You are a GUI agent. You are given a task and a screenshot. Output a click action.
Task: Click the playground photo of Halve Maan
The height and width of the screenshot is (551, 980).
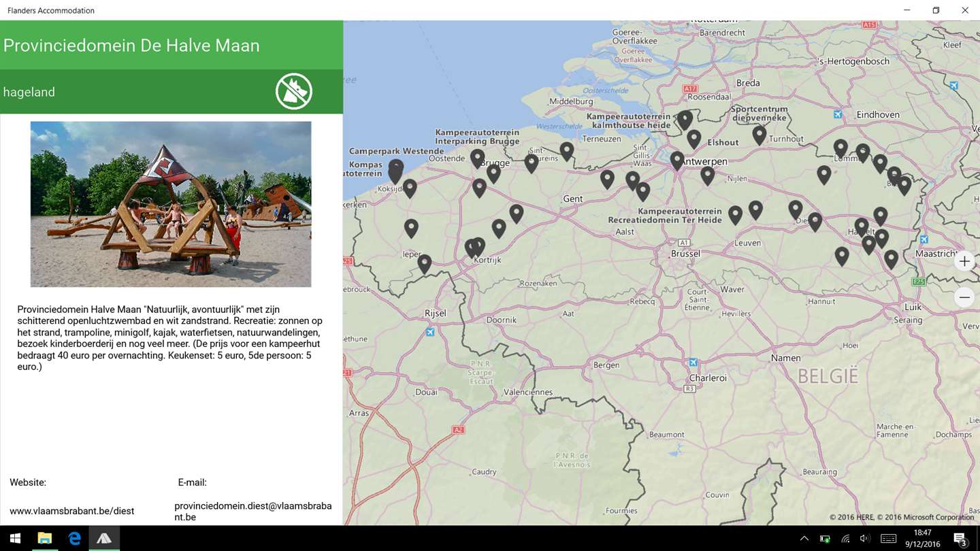(x=171, y=204)
